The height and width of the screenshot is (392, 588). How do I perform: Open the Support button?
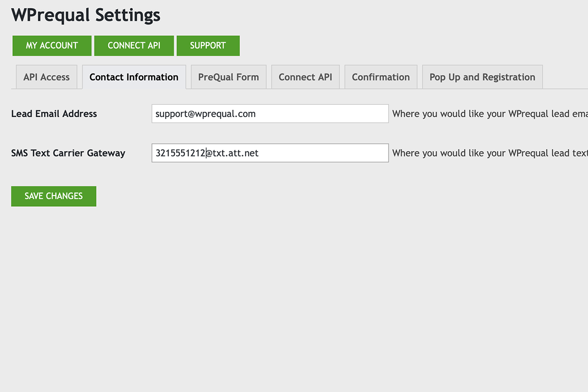pos(208,46)
